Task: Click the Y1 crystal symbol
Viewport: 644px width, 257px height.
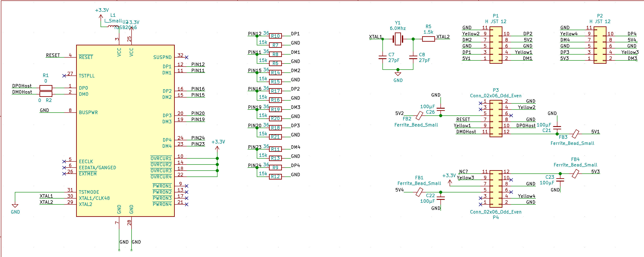Action: 398,39
